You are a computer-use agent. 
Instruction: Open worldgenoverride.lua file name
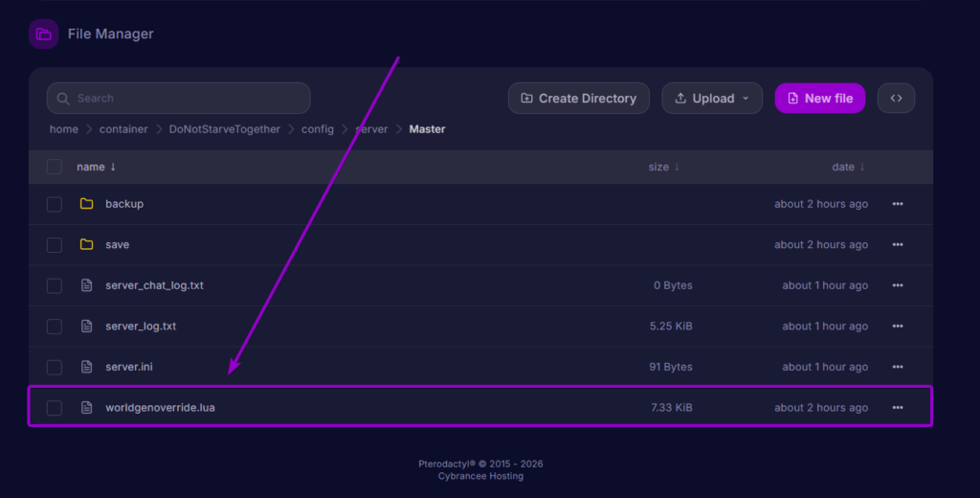(160, 407)
